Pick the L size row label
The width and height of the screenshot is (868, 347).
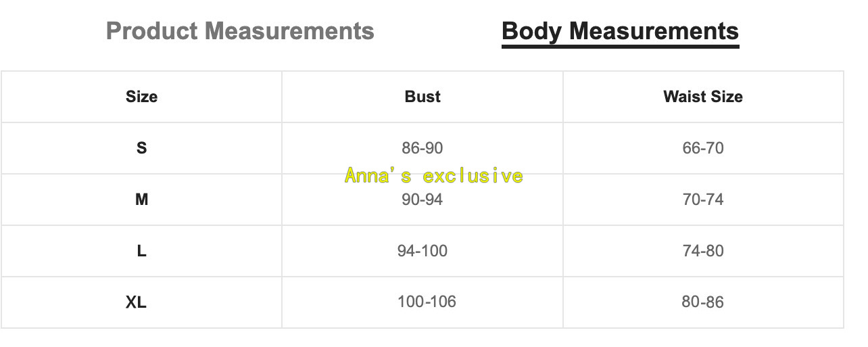point(141,251)
